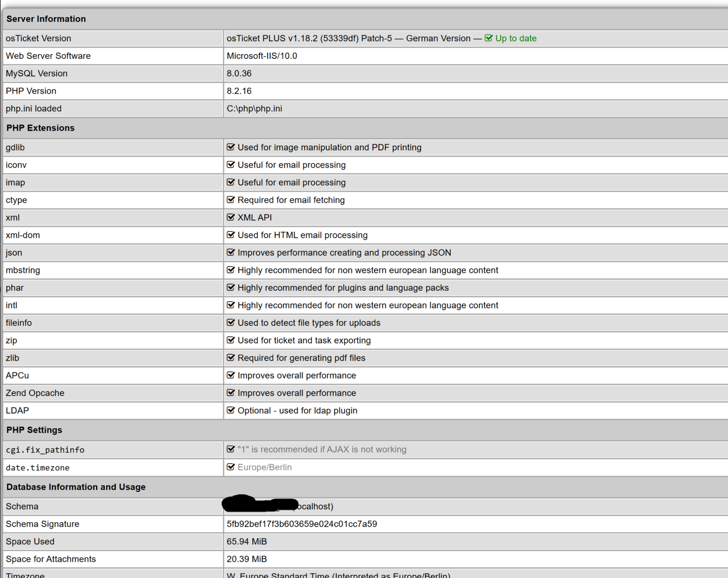Click Database Information and Usage header
This screenshot has height=578, width=728.
[x=76, y=487]
